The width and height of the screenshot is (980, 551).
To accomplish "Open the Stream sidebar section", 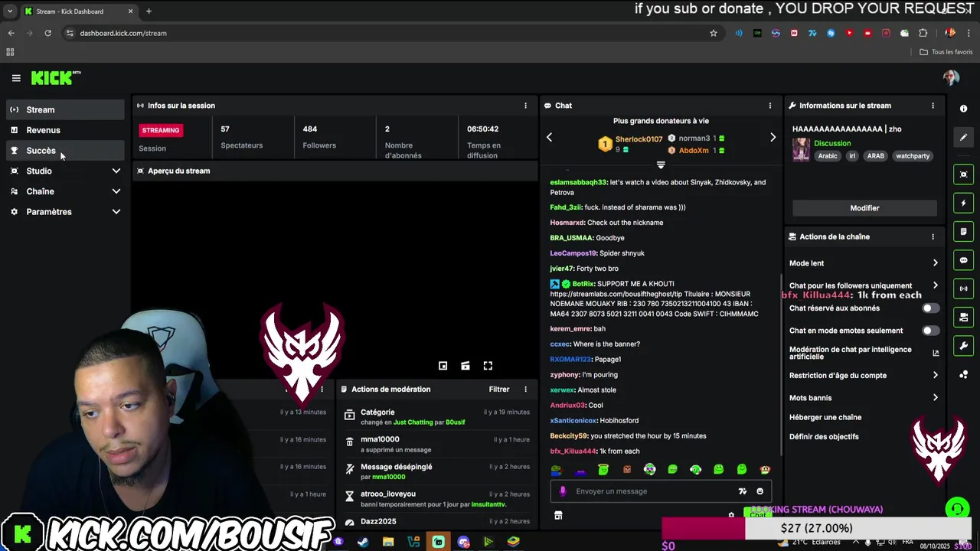I will pyautogui.click(x=65, y=109).
